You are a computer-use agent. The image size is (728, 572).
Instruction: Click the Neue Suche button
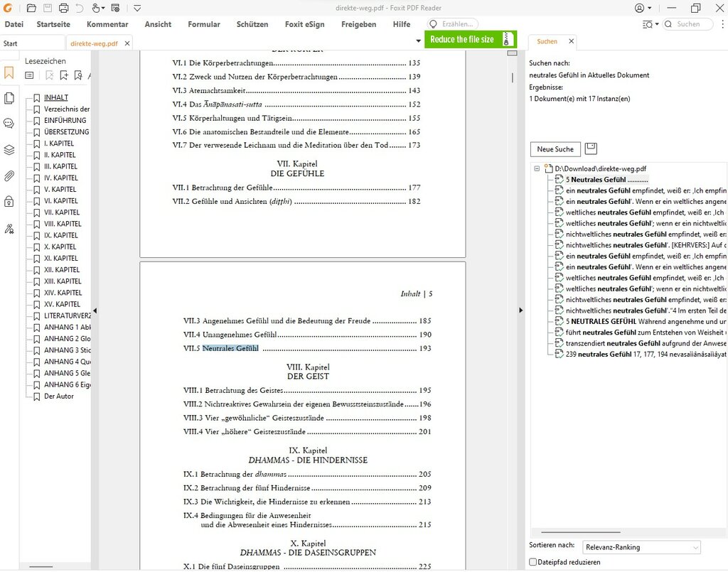click(x=555, y=149)
